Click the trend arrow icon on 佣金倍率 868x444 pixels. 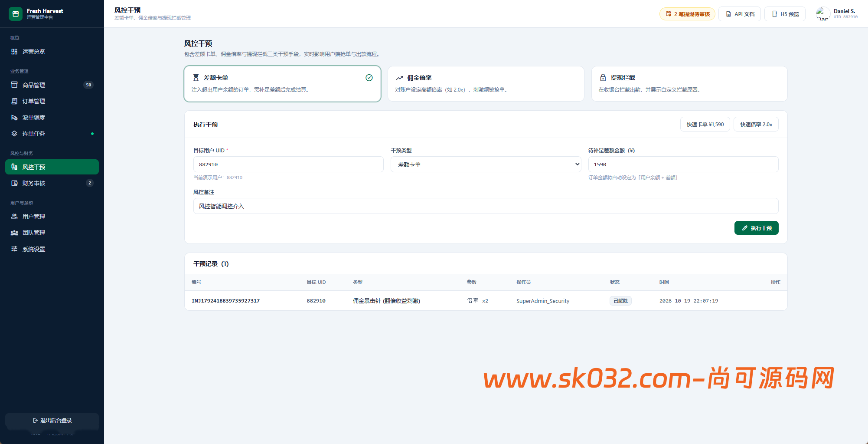coord(399,78)
